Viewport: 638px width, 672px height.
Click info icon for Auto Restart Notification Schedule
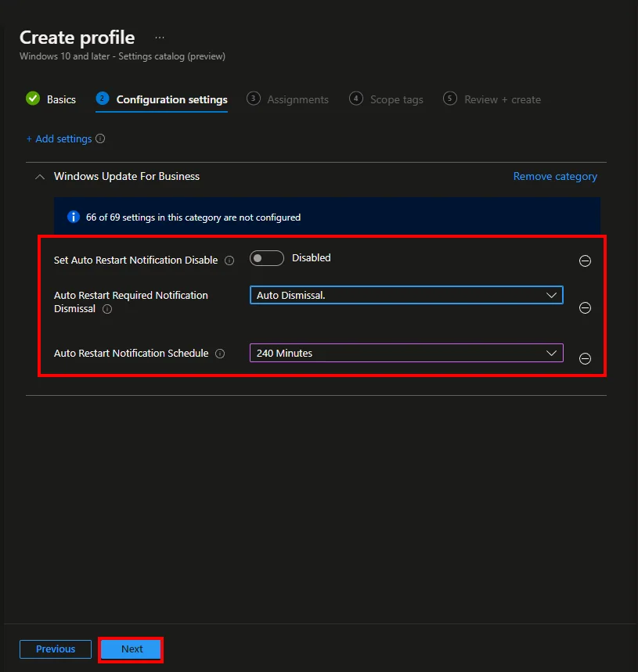click(220, 354)
